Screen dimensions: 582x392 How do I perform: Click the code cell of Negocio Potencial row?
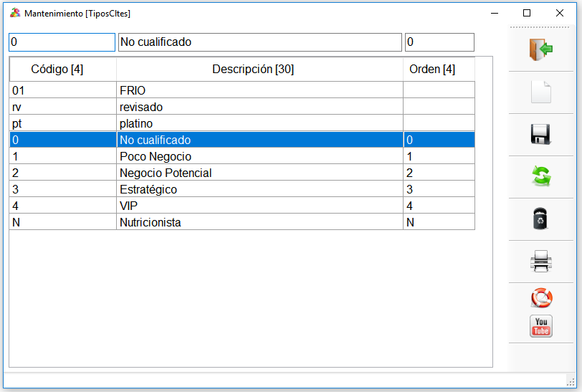63,173
